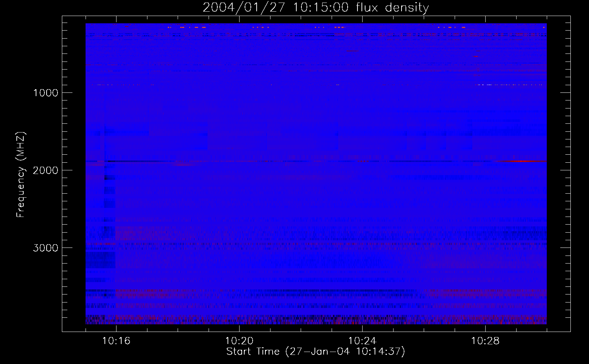This screenshot has width=589, height=364.
Task: Select the '1000' frequency axis label
Action: (46, 93)
